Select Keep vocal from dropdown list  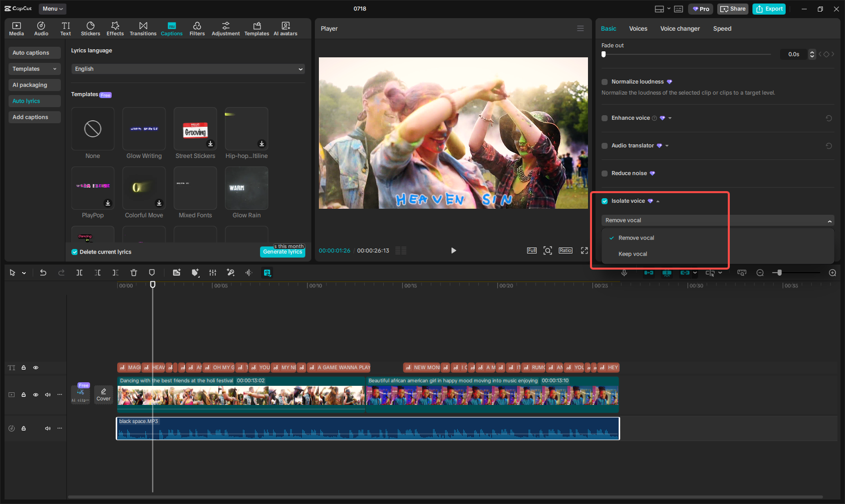(633, 254)
